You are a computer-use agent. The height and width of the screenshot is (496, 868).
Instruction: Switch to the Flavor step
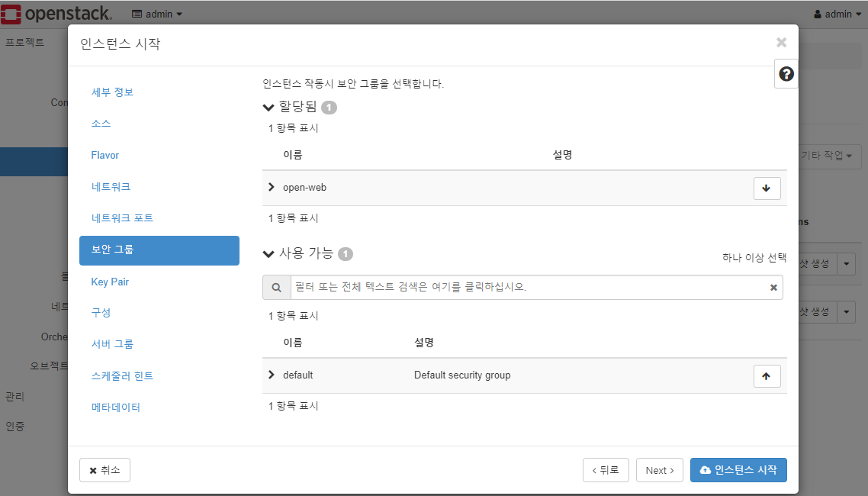(x=105, y=155)
